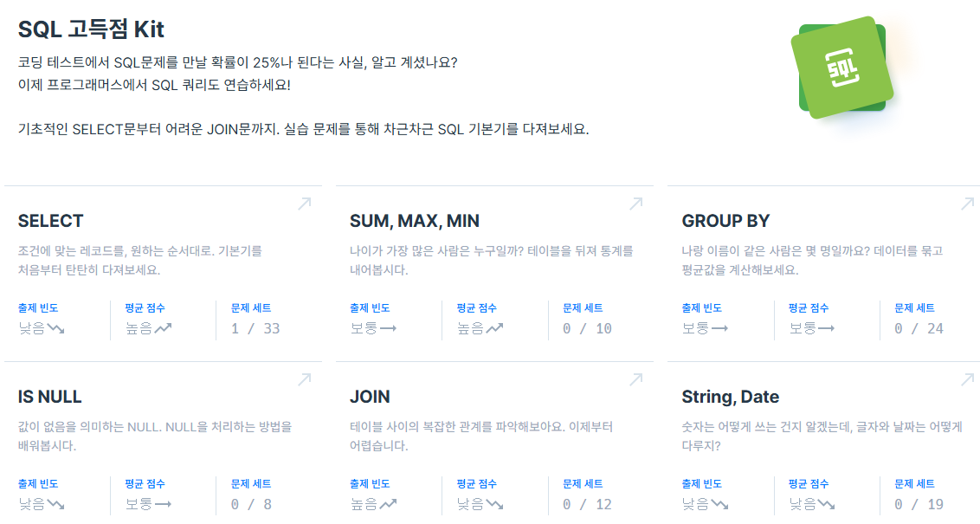Open the SELECT problem set title

pyautogui.click(x=50, y=221)
